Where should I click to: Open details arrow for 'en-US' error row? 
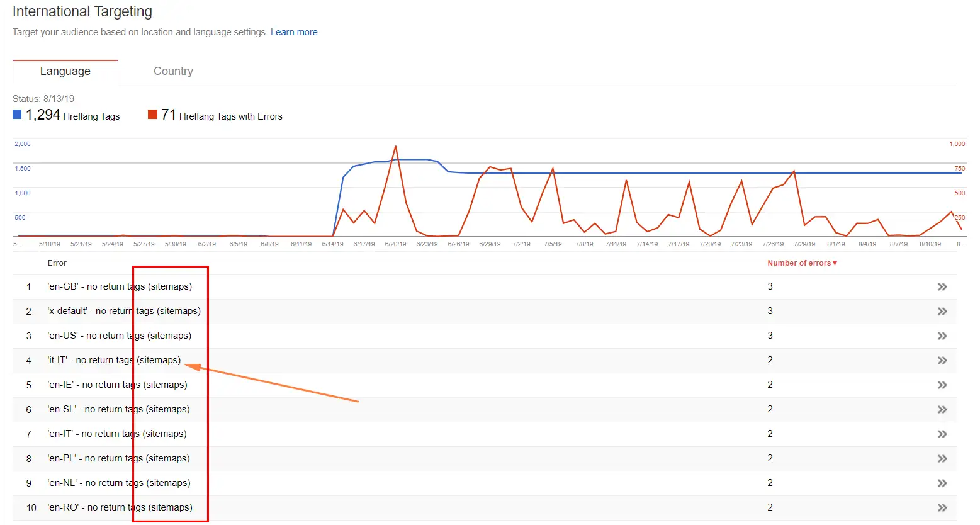[x=942, y=336]
